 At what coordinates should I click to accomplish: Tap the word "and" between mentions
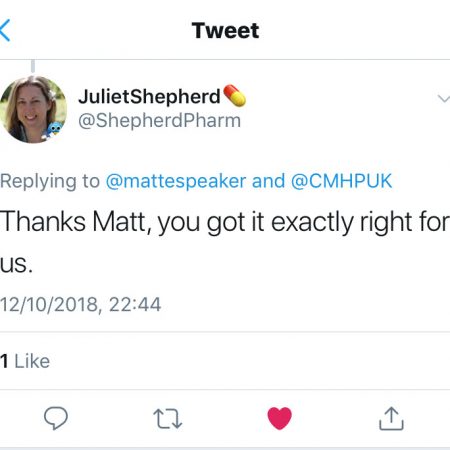click(x=268, y=181)
